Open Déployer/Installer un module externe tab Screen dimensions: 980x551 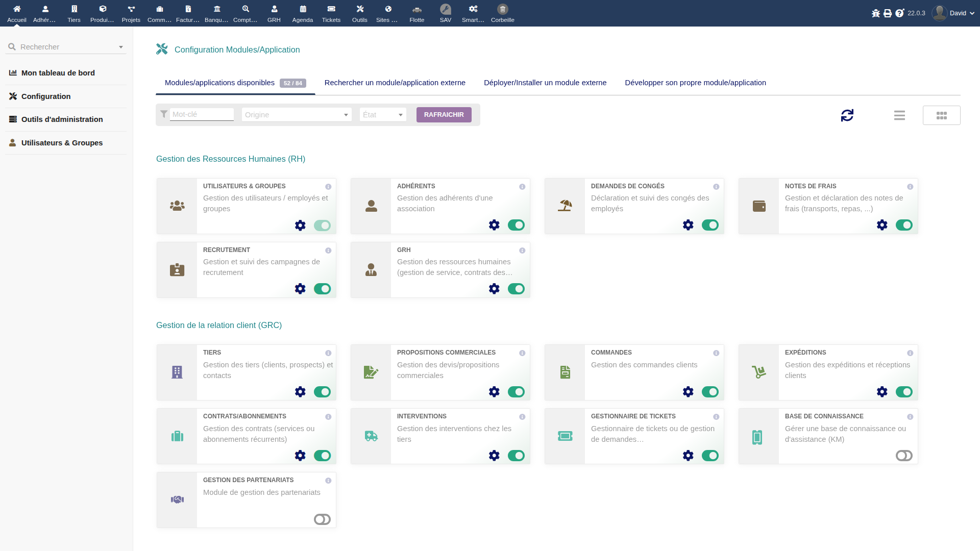point(545,83)
